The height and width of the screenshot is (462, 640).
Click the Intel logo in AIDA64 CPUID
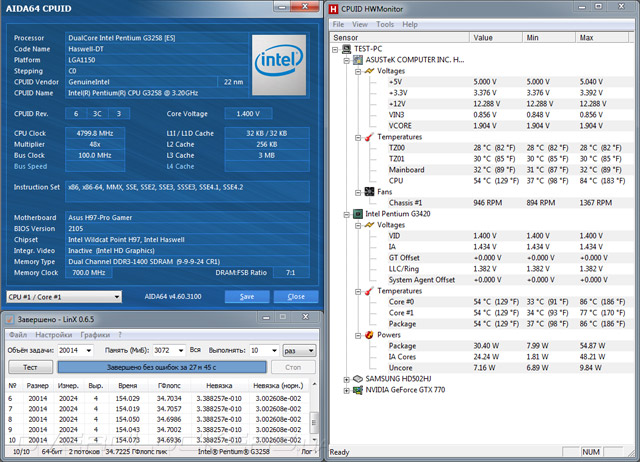click(x=279, y=65)
